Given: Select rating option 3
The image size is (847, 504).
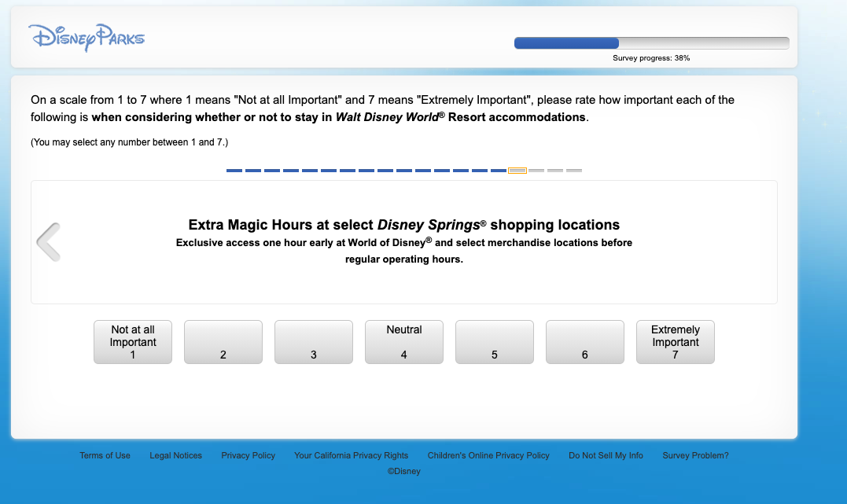Looking at the screenshot, I should (313, 341).
